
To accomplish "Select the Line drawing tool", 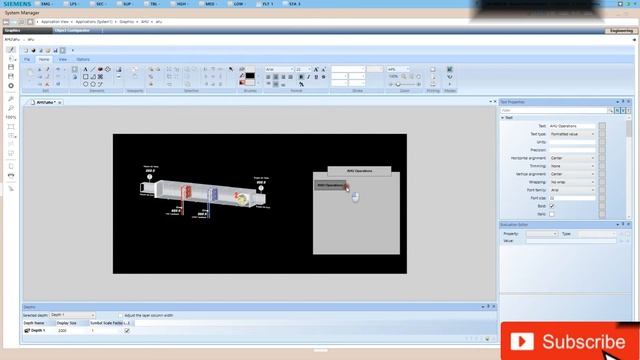I will pos(93,69).
